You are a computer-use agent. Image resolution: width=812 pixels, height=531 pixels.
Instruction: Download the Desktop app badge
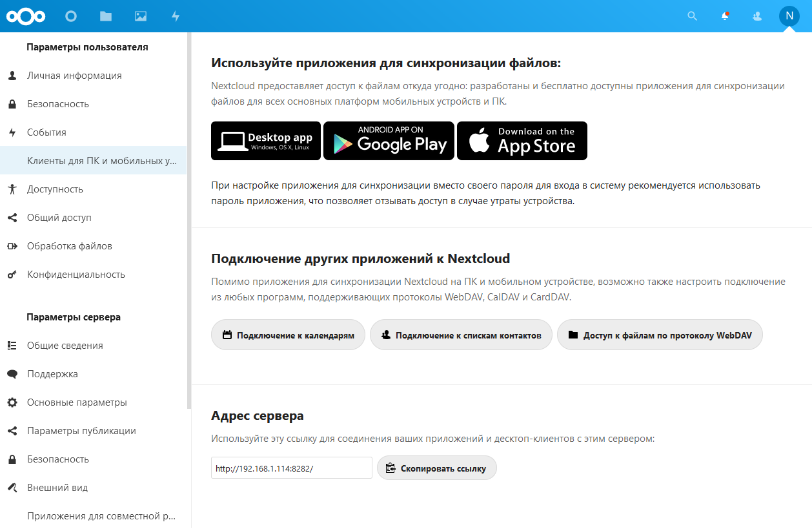tap(266, 141)
